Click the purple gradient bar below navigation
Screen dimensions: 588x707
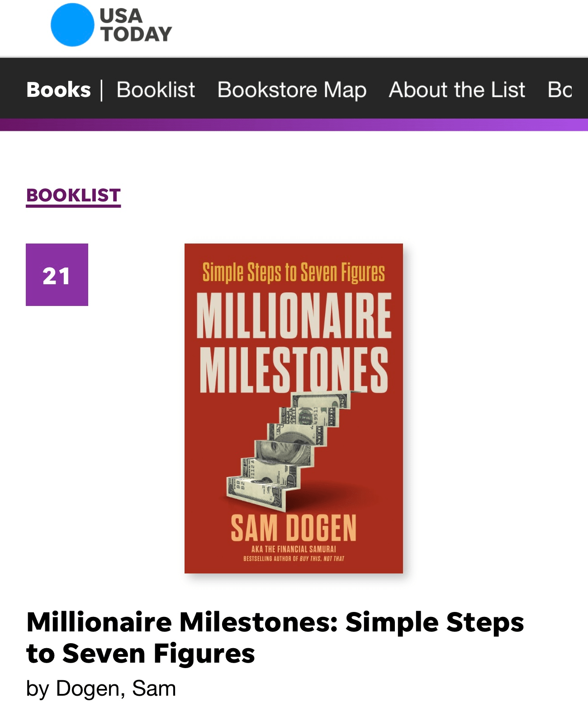tap(294, 125)
